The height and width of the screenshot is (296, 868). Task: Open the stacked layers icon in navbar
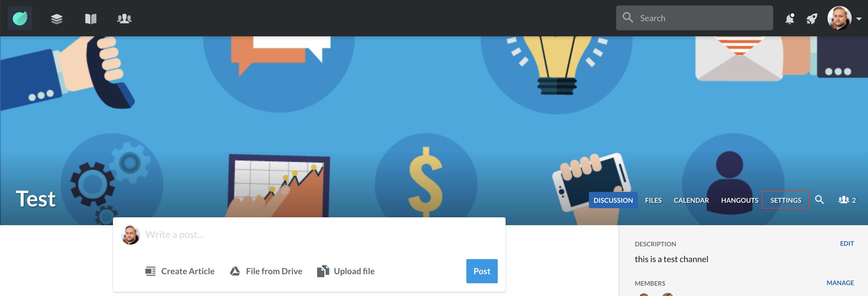coord(56,18)
